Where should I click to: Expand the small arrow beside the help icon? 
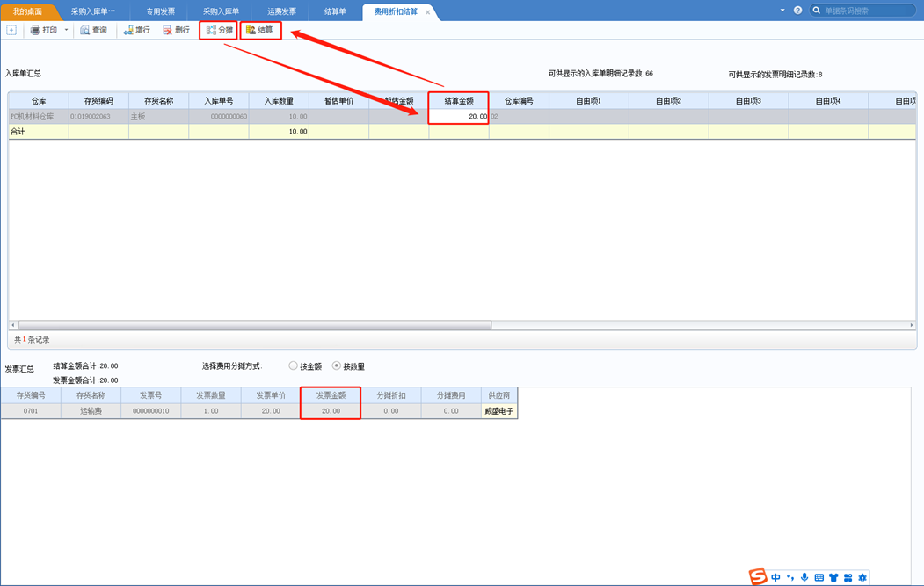coord(782,10)
